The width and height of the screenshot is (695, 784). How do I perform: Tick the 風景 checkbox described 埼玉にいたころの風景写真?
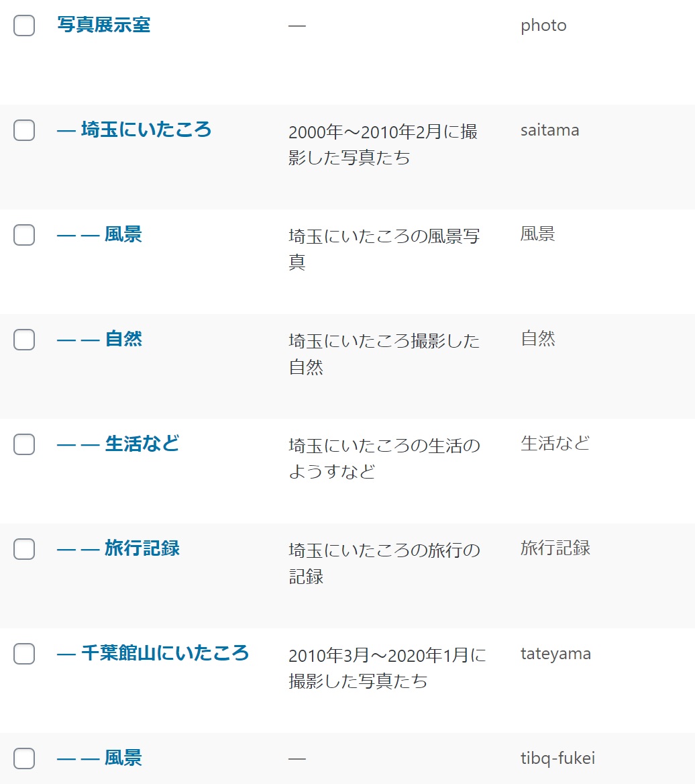pyautogui.click(x=24, y=235)
